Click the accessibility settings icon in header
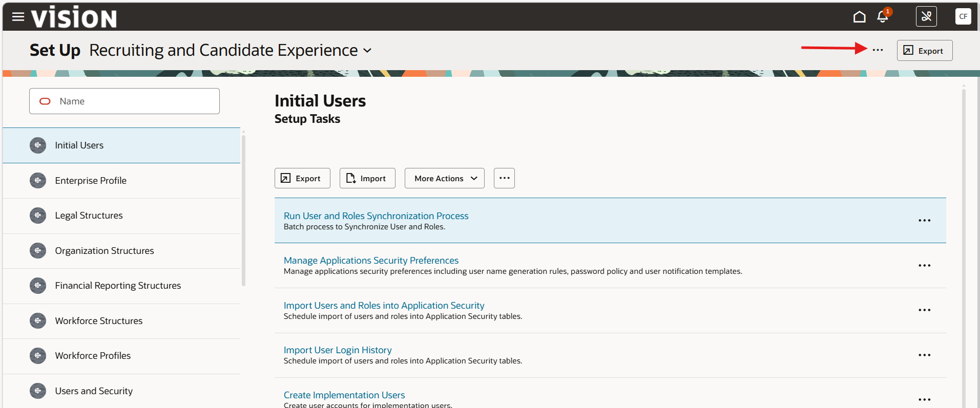The width and height of the screenshot is (980, 408). (926, 16)
